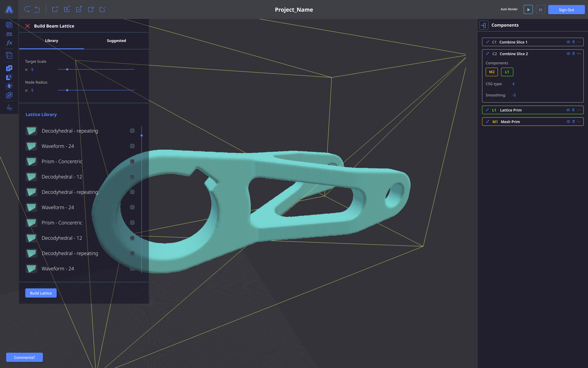588x368 pixels.
Task: Check the first Decodyhedral - repeating checkbox
Action: (132, 131)
